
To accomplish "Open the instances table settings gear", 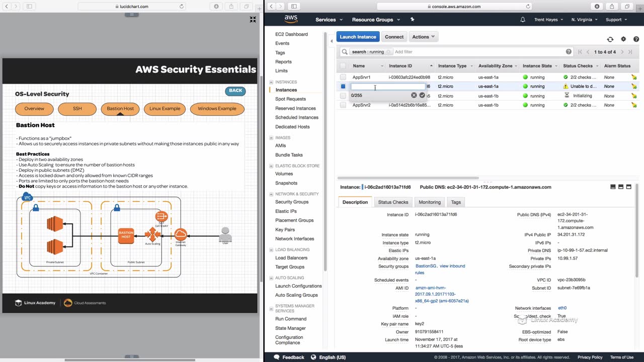I will click(x=623, y=39).
